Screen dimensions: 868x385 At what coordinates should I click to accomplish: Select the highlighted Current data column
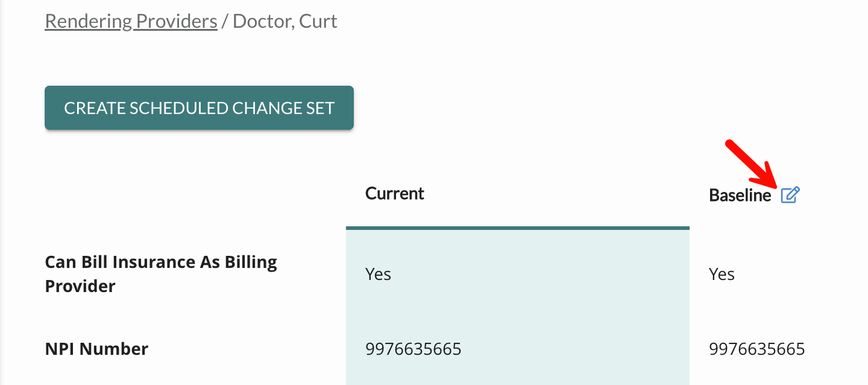tap(517, 302)
